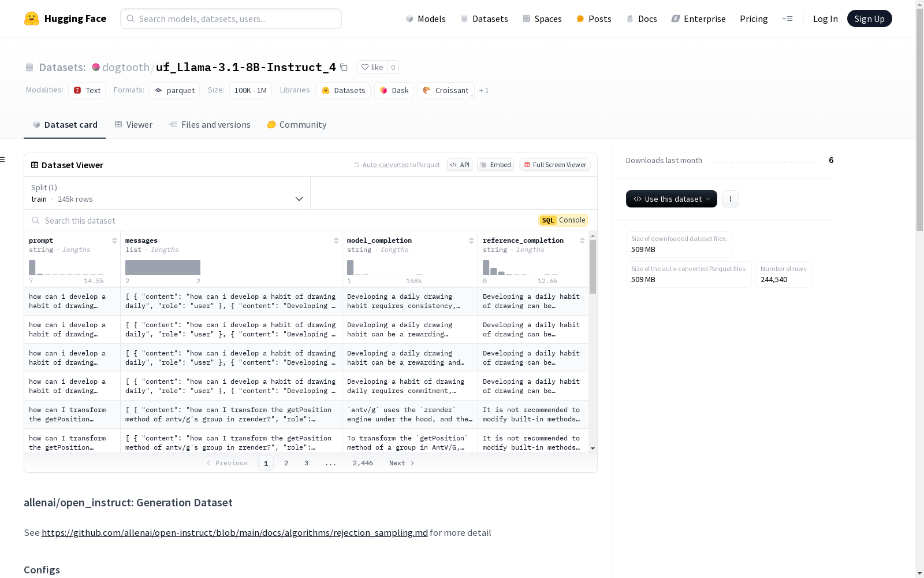
Task: Go to page 3 of the viewer
Action: pos(306,463)
